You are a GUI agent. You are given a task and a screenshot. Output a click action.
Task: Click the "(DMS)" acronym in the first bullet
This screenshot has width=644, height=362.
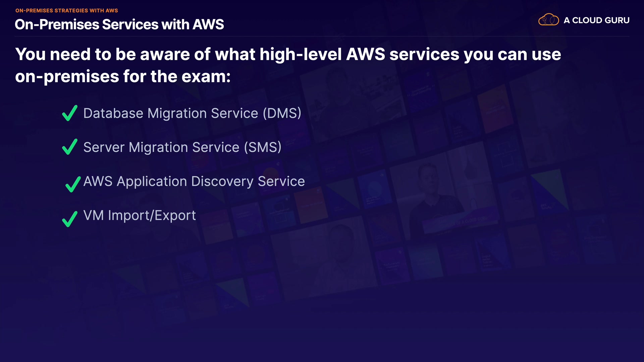pyautogui.click(x=282, y=113)
